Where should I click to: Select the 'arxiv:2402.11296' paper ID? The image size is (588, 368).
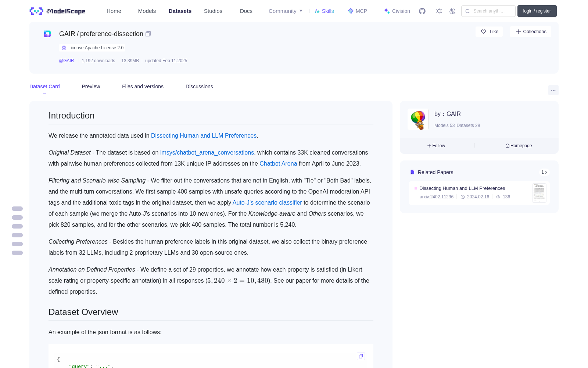pyautogui.click(x=437, y=197)
